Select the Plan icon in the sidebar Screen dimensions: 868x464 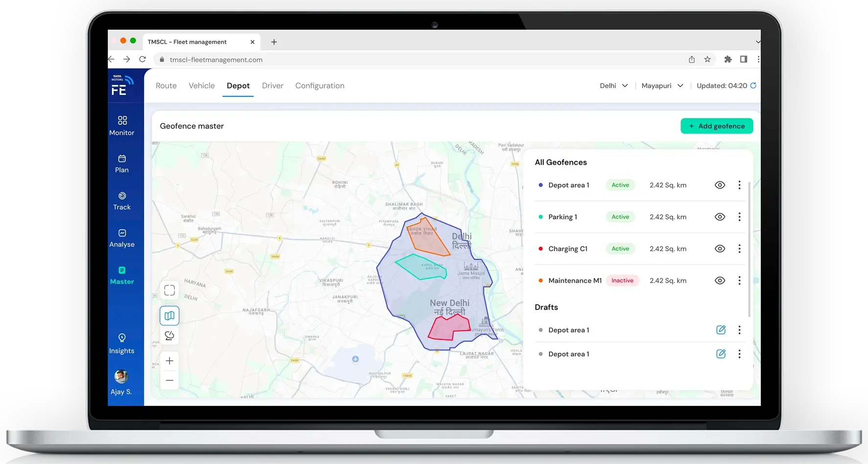tap(121, 162)
